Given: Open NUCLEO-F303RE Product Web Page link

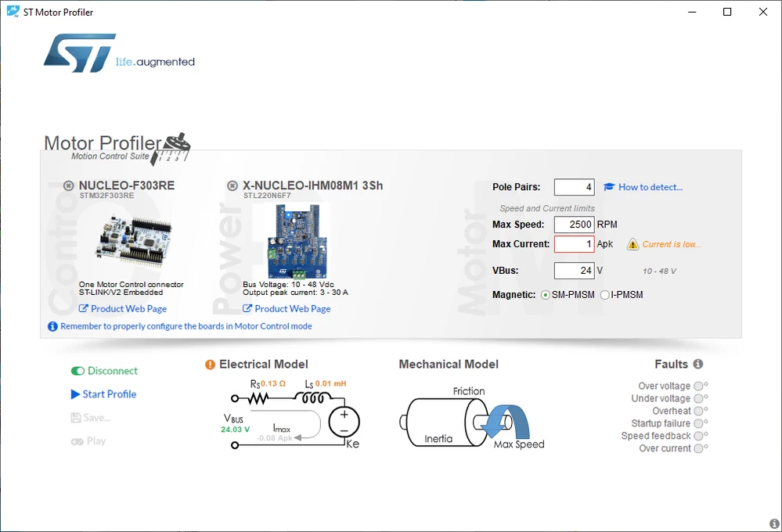Looking at the screenshot, I should [123, 308].
